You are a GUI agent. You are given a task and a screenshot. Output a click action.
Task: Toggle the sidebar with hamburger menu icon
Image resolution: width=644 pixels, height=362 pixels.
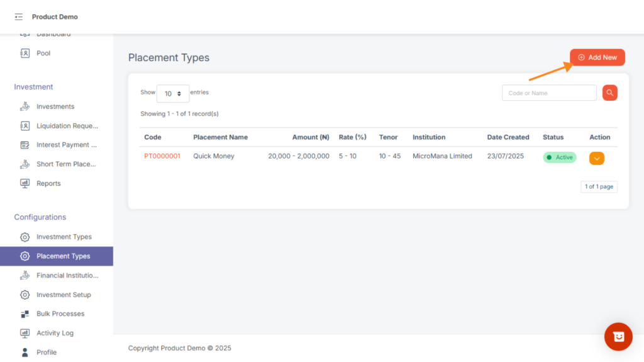18,17
